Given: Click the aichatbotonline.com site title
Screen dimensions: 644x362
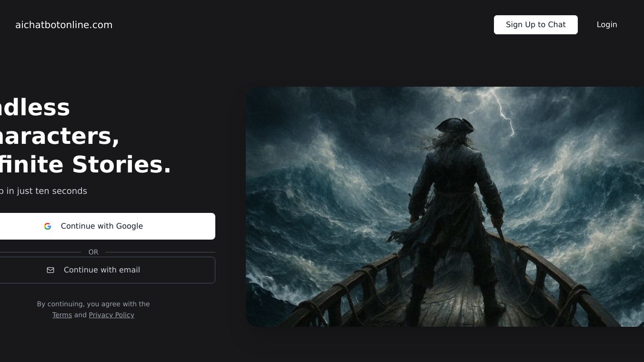Looking at the screenshot, I should [x=64, y=25].
